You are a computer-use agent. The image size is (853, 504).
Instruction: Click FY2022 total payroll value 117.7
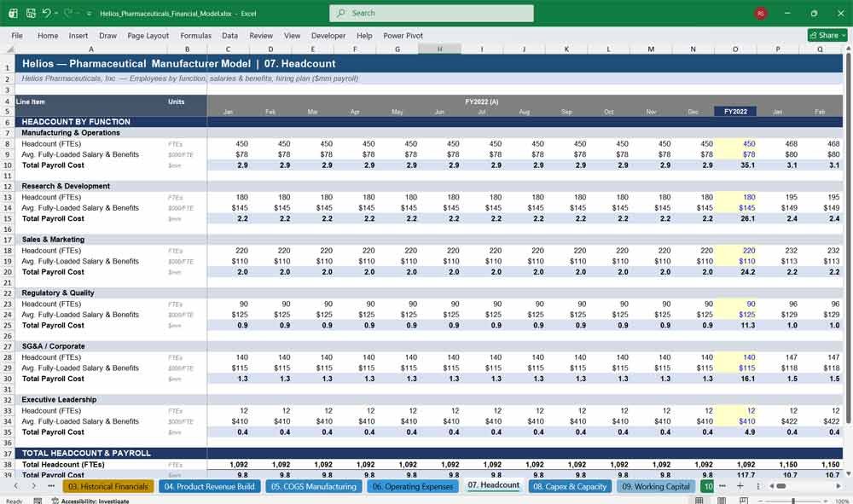click(x=735, y=475)
